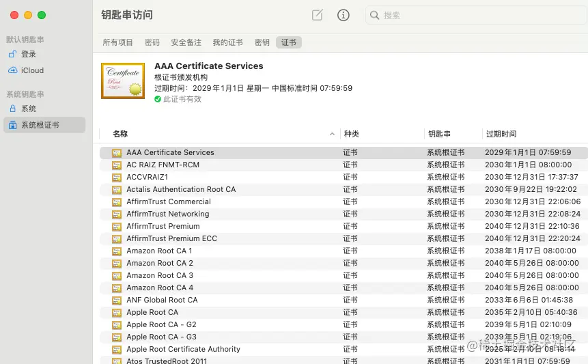Sort by the 钥匙串 column header
Image resolution: width=588 pixels, height=364 pixels.
coord(440,134)
